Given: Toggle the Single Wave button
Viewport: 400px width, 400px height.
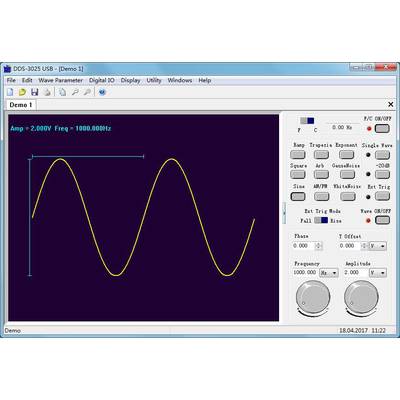Looking at the screenshot, I should click(x=382, y=155).
